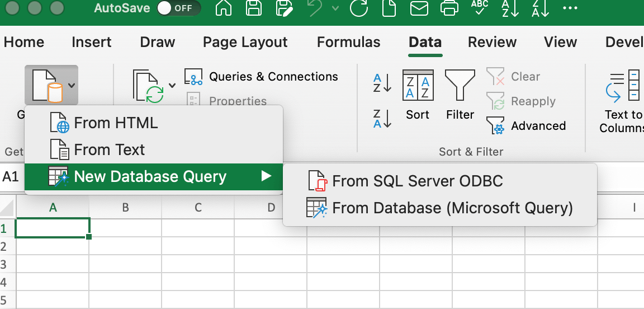Choose From Database (Microsoft Query)
This screenshot has height=309, width=644.
tap(440, 208)
